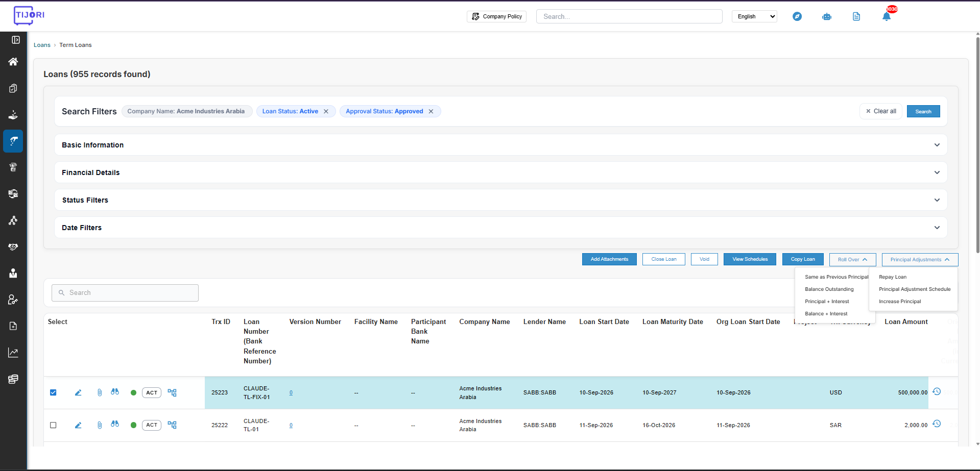Open the coins stack icon in sidebar

click(13, 379)
